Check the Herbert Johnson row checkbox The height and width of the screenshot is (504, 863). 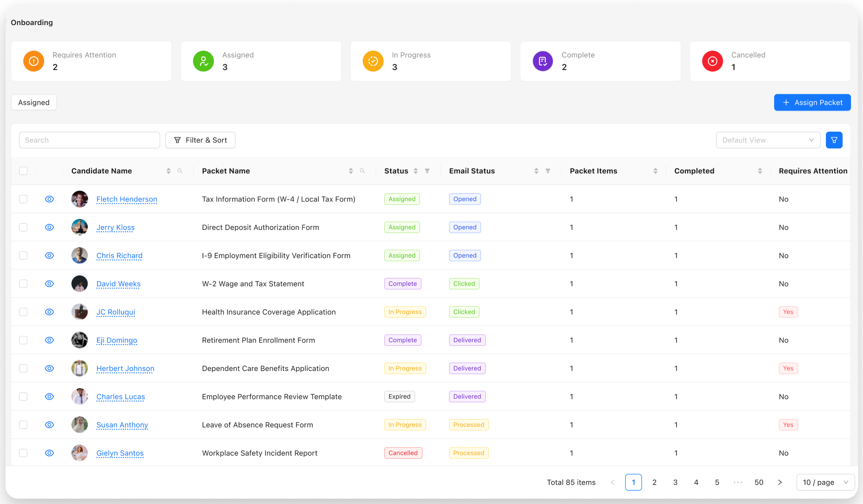pos(23,368)
